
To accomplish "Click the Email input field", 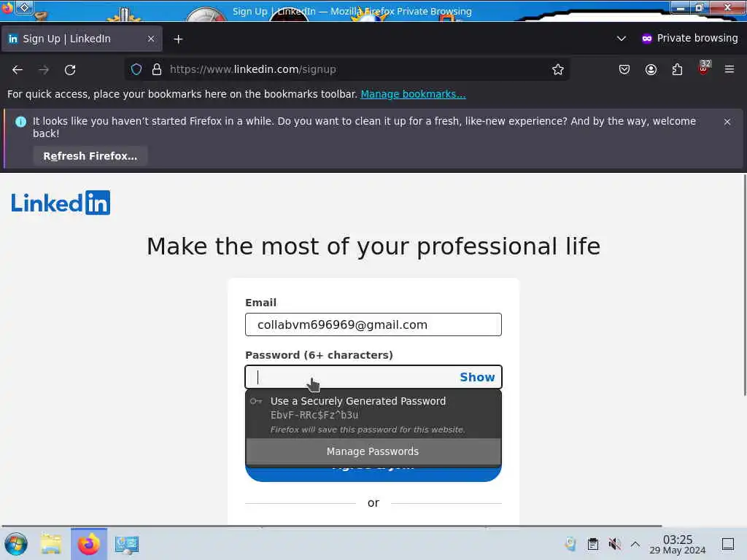I will 373,324.
